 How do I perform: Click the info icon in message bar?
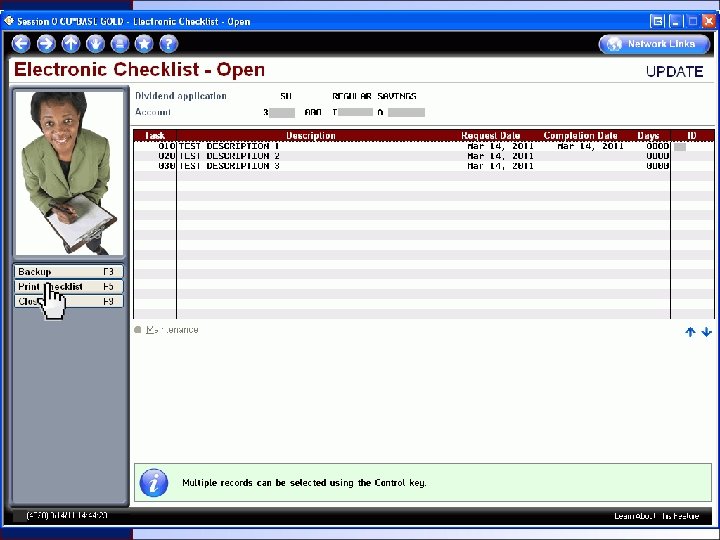point(154,483)
